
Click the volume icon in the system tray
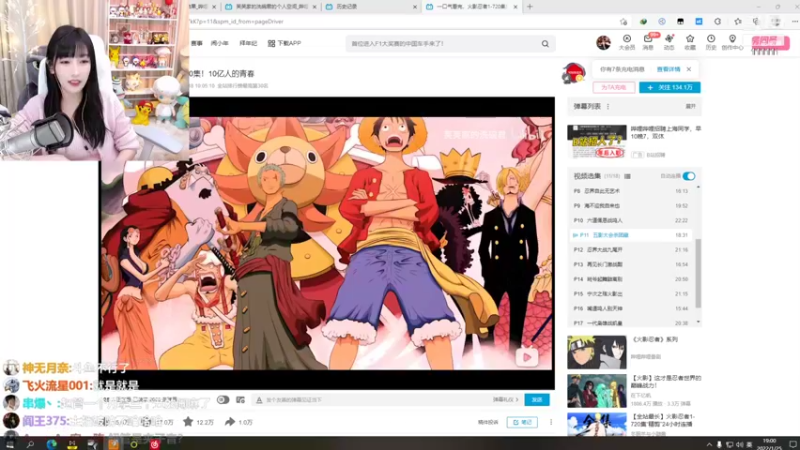pyautogui.click(x=739, y=444)
